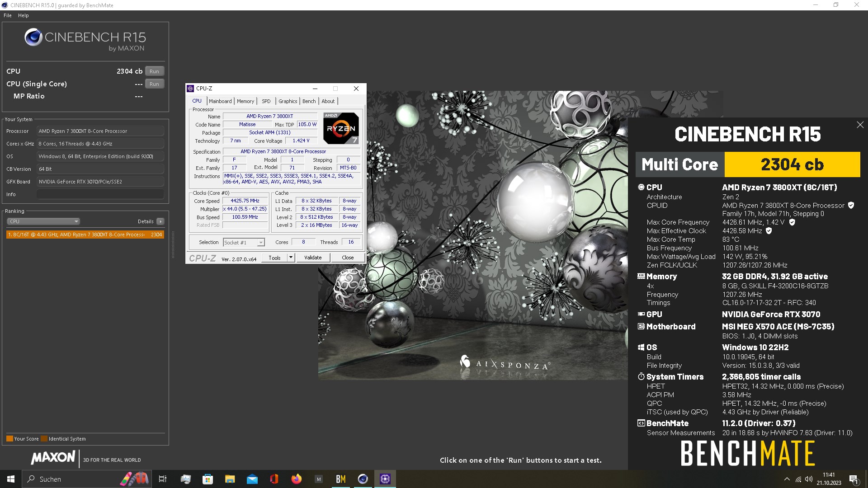Viewport: 868px width, 488px height.
Task: Open the Tools dropdown arrow in CPU-Z
Action: click(x=291, y=258)
